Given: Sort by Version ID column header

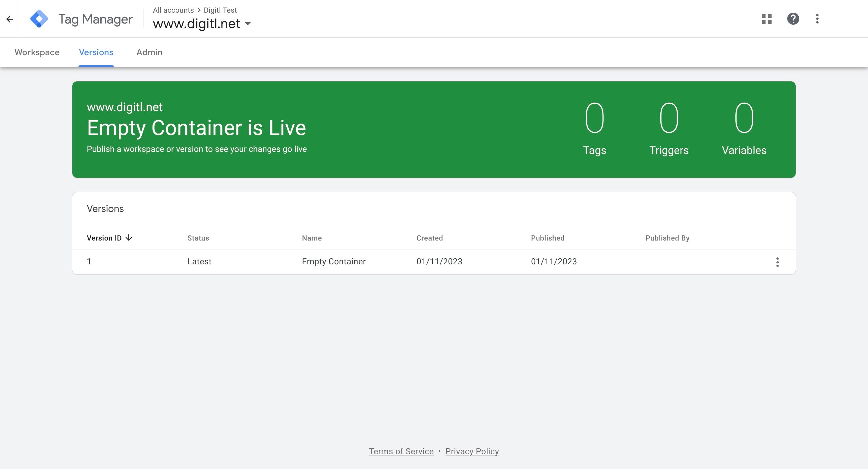Looking at the screenshot, I should coord(104,238).
